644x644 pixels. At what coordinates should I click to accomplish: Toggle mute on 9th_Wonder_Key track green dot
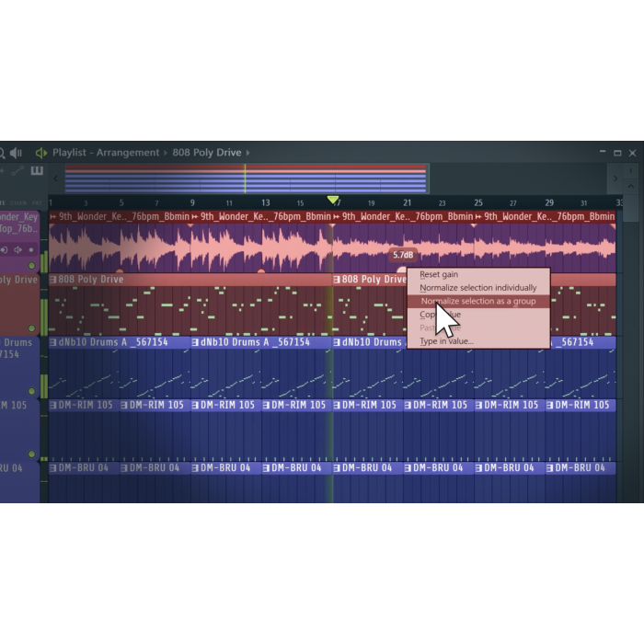coord(31,265)
